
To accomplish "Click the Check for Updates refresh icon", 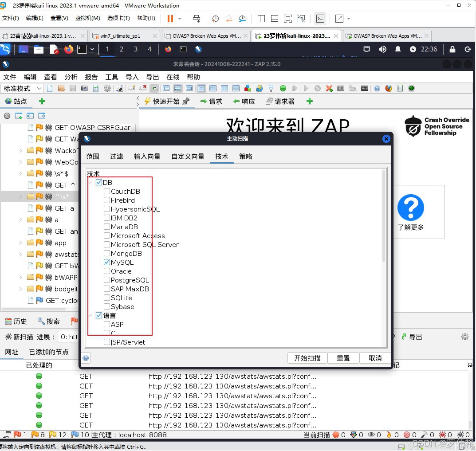I will click(259, 88).
